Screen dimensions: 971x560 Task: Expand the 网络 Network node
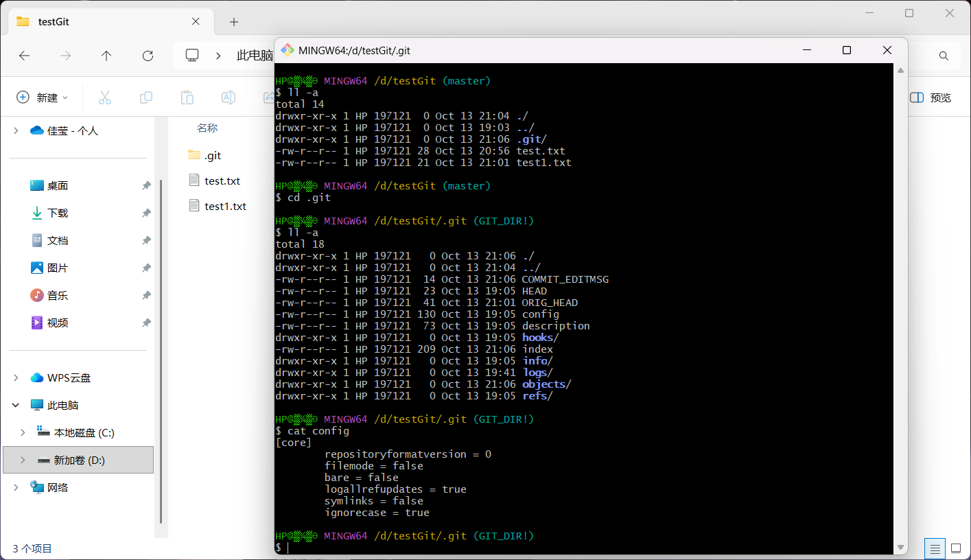[x=16, y=487]
